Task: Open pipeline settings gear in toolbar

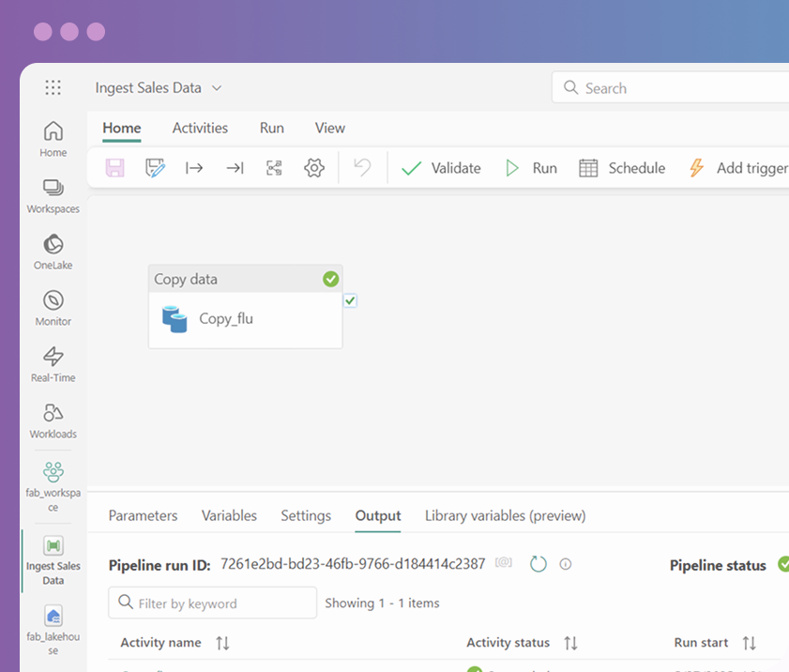Action: (x=313, y=168)
